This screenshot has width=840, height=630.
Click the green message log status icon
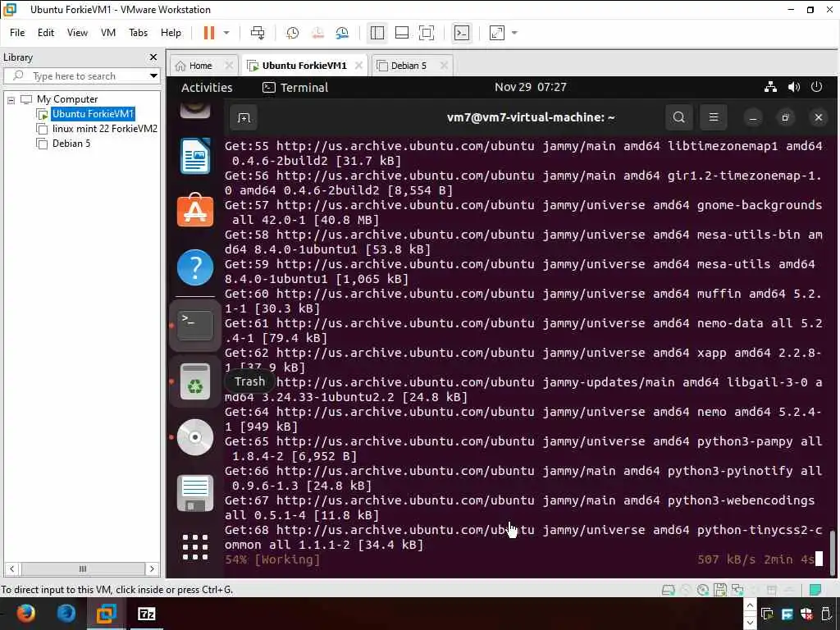coord(815,591)
